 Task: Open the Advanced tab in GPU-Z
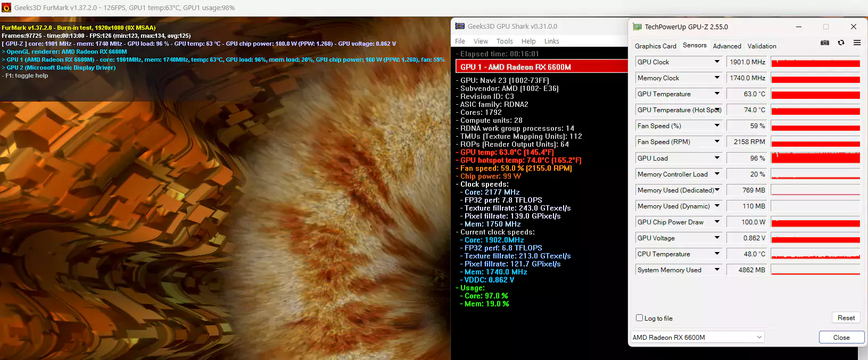pos(726,46)
